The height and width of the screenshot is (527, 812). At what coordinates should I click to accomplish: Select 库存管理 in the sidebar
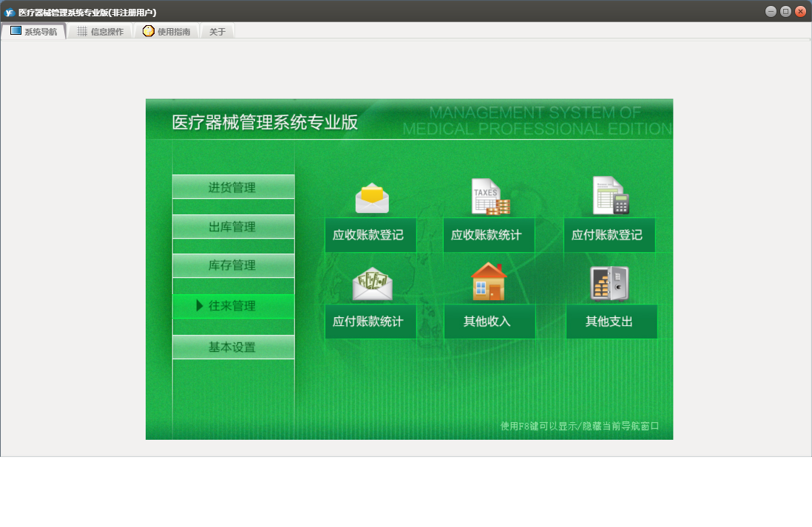[233, 265]
